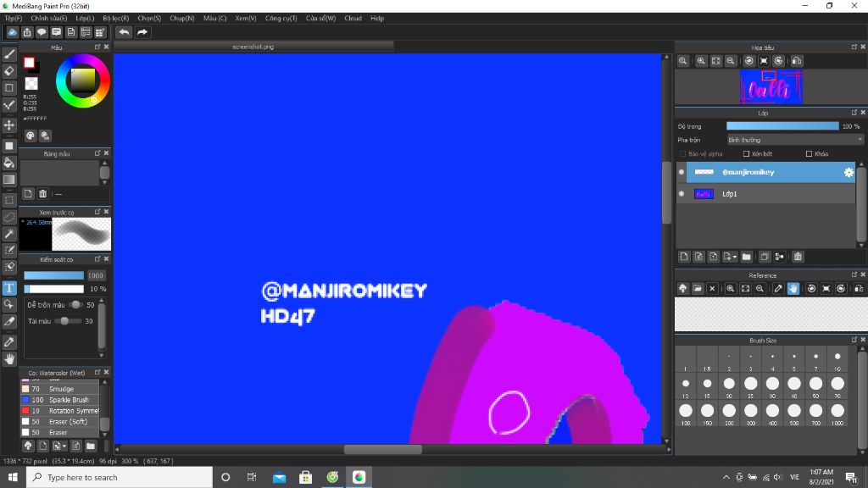Show hidden system tray icons
Image resolution: width=868 pixels, height=488 pixels.
(x=726, y=477)
